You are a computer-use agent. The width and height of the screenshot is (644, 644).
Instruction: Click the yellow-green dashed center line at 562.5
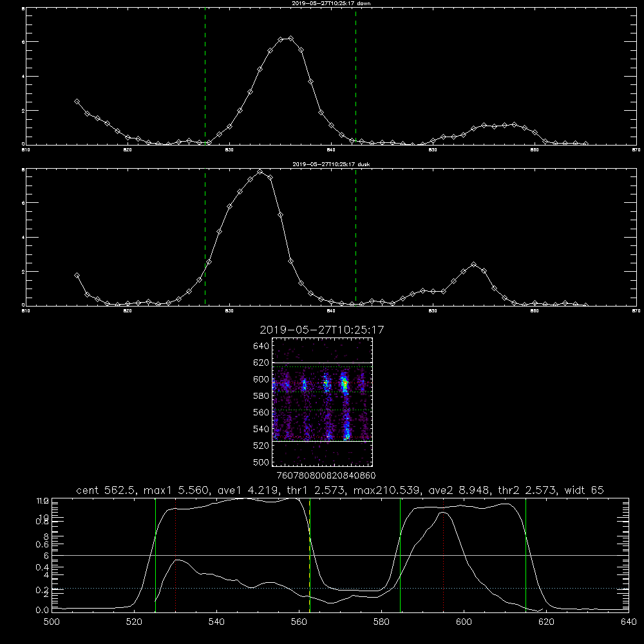point(310,554)
